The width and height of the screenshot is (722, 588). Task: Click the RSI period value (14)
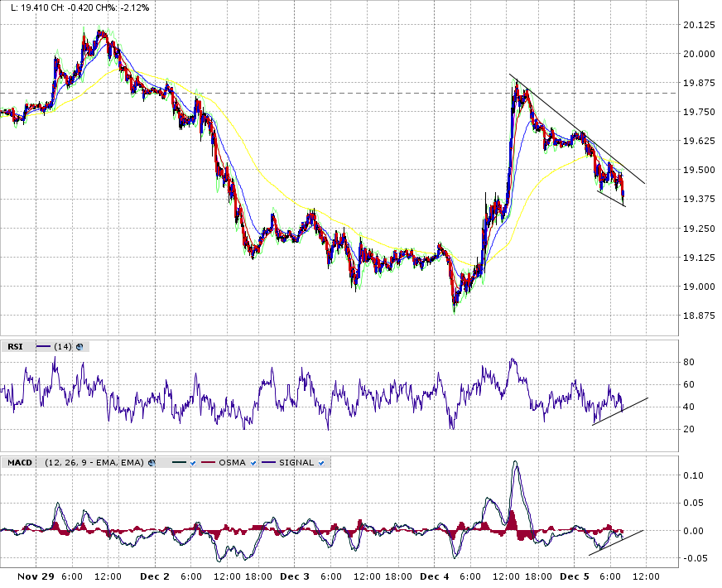click(63, 347)
